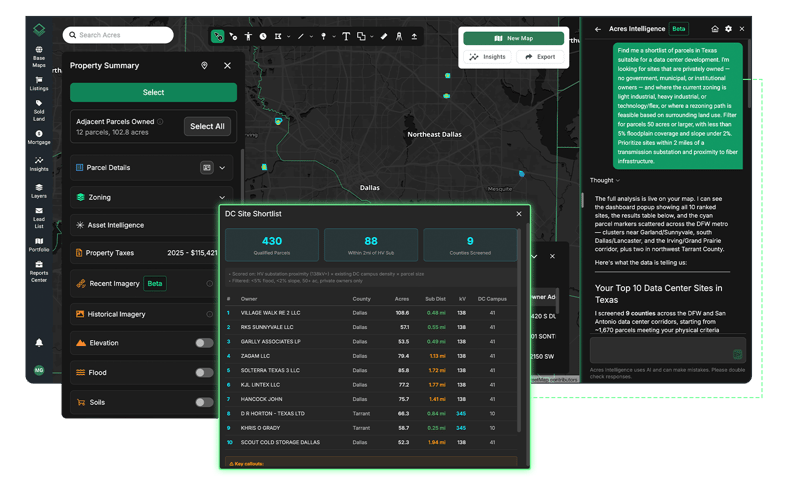Expand the Thought section in chat
785x487 pixels.
pos(605,180)
